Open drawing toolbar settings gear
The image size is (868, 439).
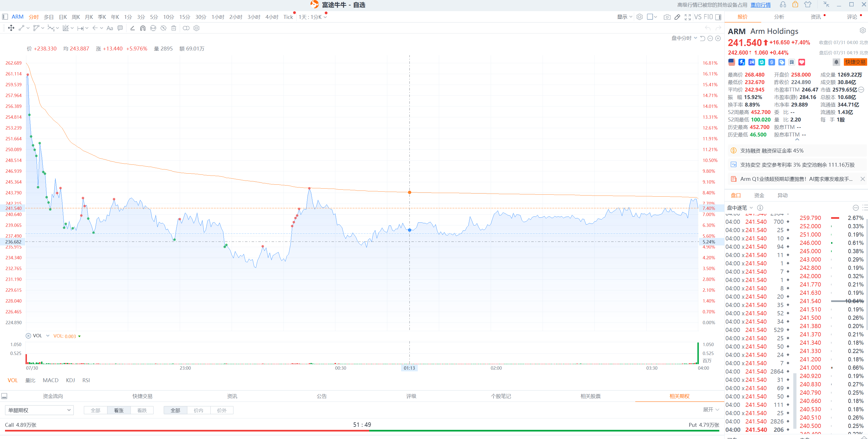196,28
